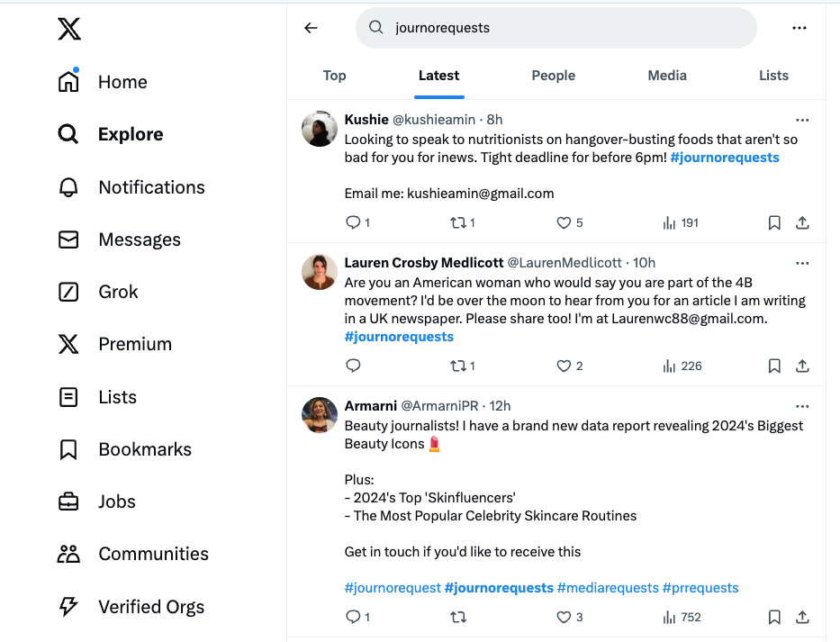840x642 pixels.
Task: Open search settings via the top ellipsis
Action: 799,28
